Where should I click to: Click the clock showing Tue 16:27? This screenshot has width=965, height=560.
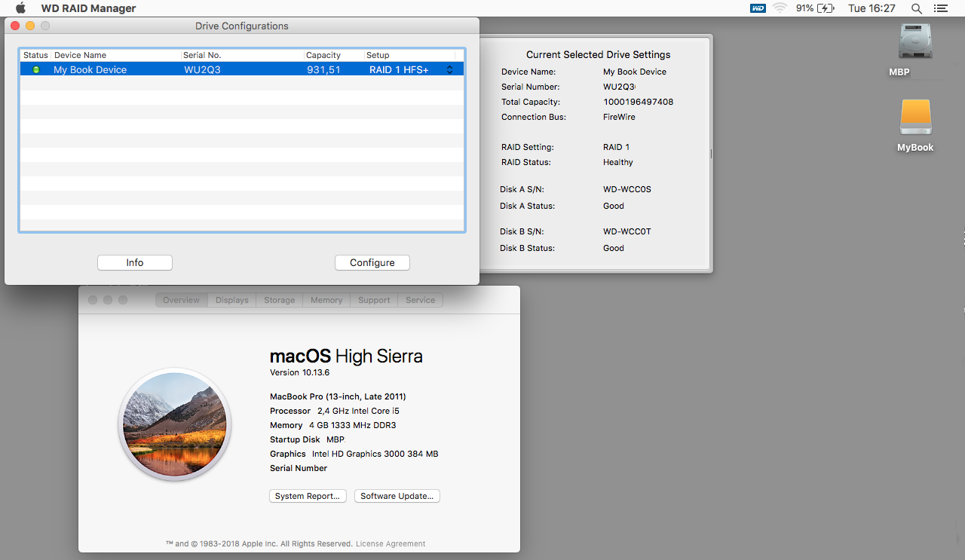872,8
